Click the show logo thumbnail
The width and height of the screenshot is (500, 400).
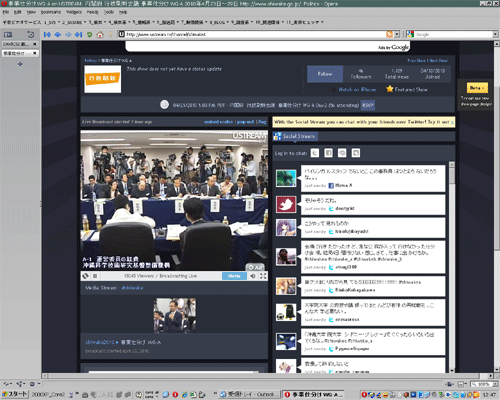[x=103, y=79]
